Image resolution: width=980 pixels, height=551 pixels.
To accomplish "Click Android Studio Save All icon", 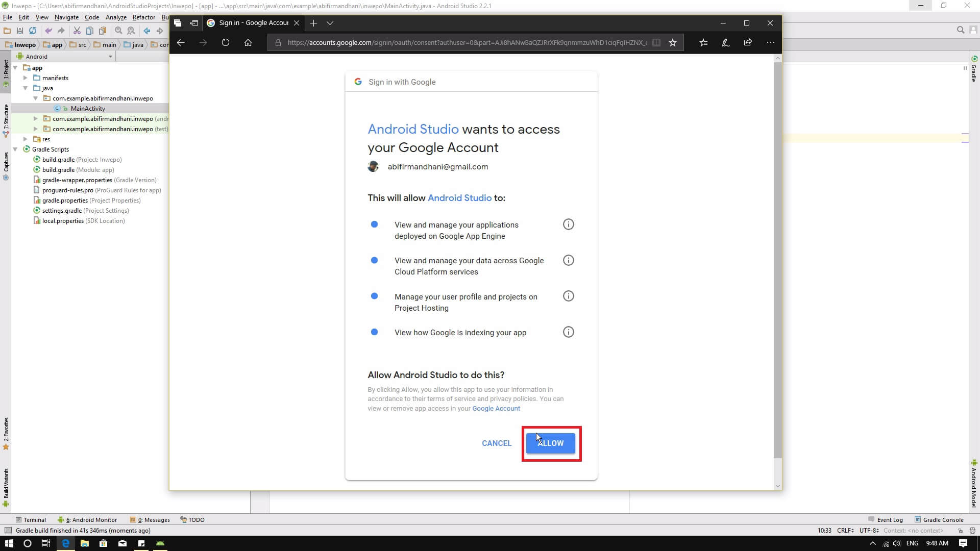I will (20, 31).
